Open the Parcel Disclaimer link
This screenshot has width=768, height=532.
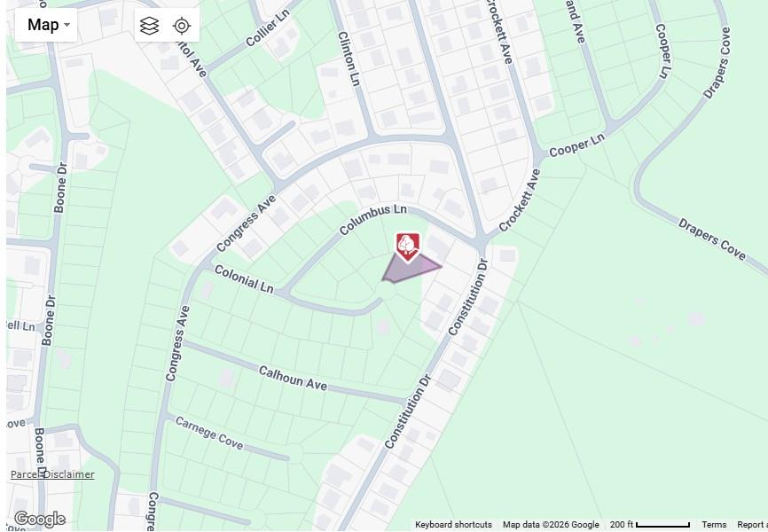click(x=52, y=474)
